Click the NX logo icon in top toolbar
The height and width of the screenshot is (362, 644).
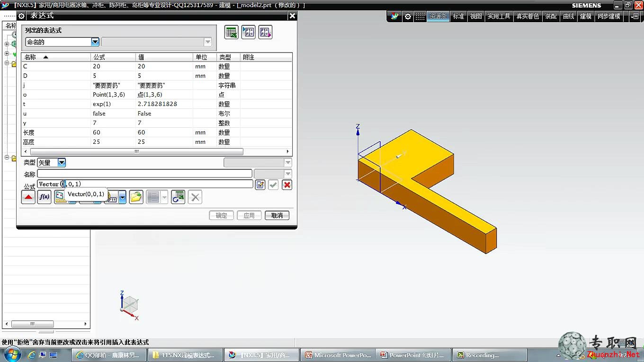[x=394, y=16]
